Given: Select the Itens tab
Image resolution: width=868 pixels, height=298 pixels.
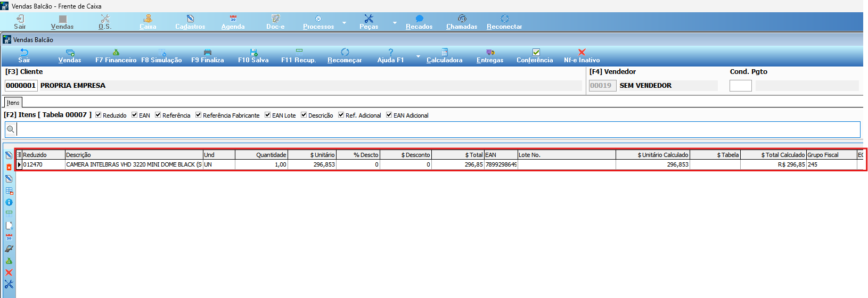Looking at the screenshot, I should pyautogui.click(x=13, y=103).
